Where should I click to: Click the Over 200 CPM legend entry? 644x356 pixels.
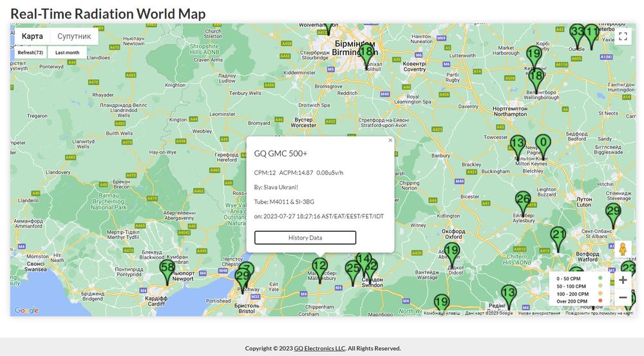[x=579, y=301]
